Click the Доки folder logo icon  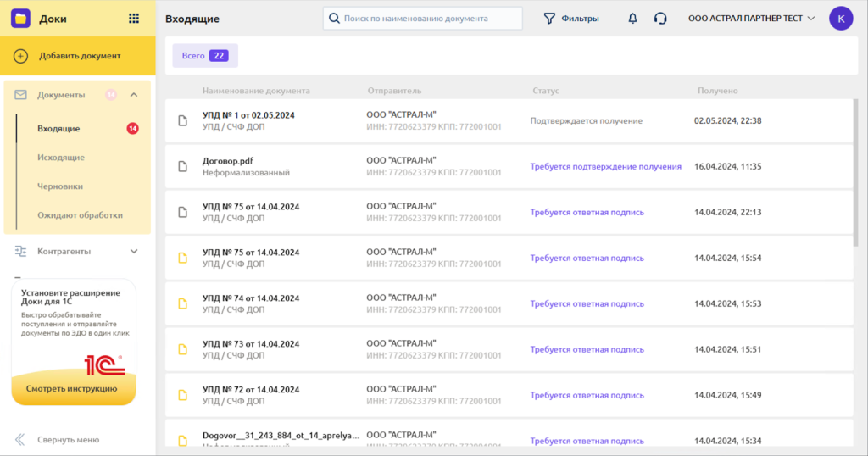21,19
